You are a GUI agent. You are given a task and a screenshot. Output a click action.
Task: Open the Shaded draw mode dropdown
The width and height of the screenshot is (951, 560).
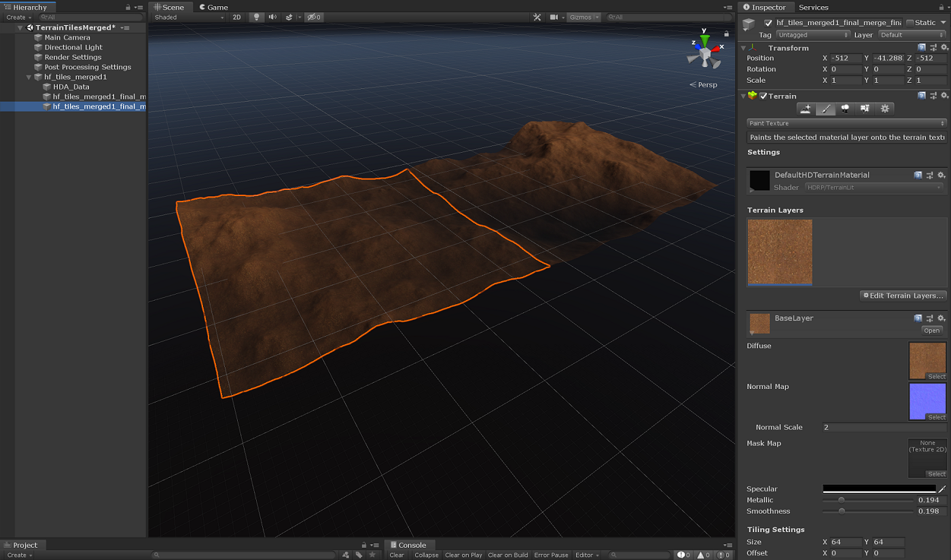188,17
